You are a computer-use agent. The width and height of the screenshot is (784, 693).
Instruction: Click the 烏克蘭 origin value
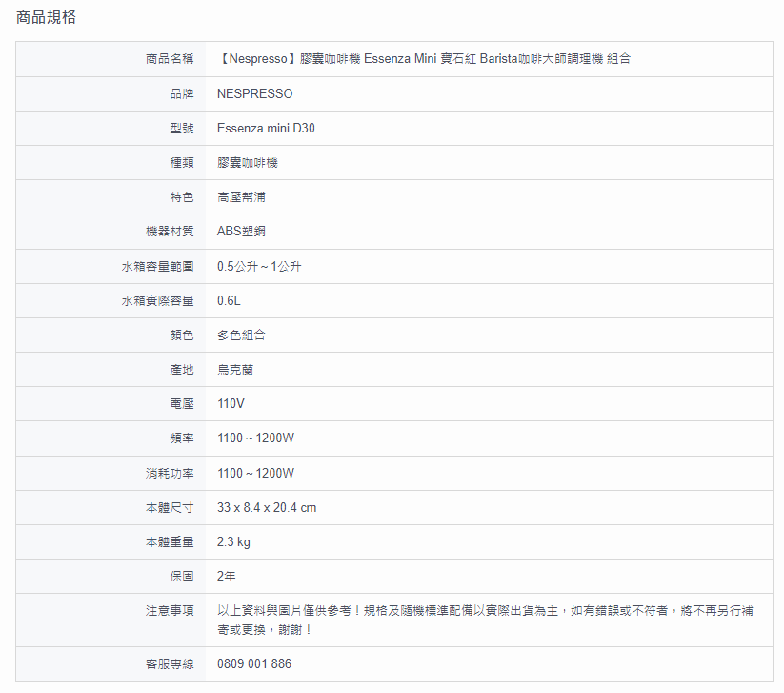click(235, 370)
